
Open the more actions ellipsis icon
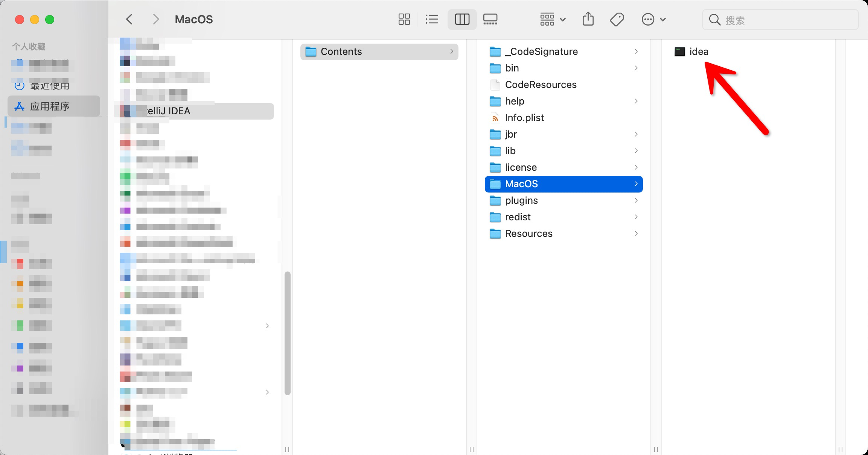[x=648, y=19]
